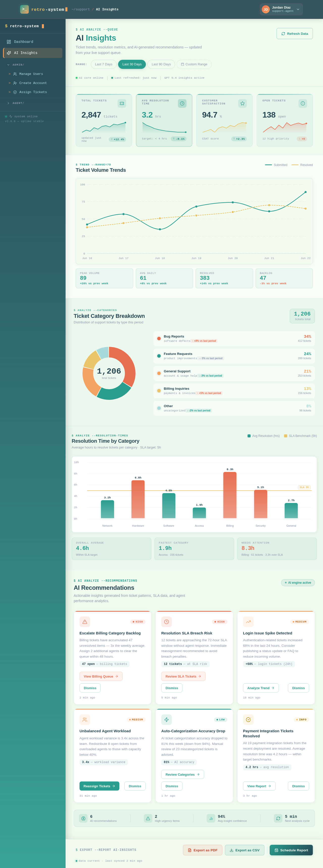The image size is (323, 868).
Task: Open the Jordan Diaz account dropdown
Action: [x=281, y=9]
